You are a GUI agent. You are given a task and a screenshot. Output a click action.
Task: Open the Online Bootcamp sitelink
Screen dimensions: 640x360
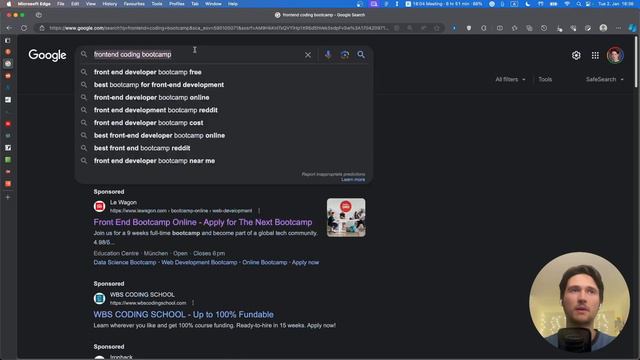(264, 262)
